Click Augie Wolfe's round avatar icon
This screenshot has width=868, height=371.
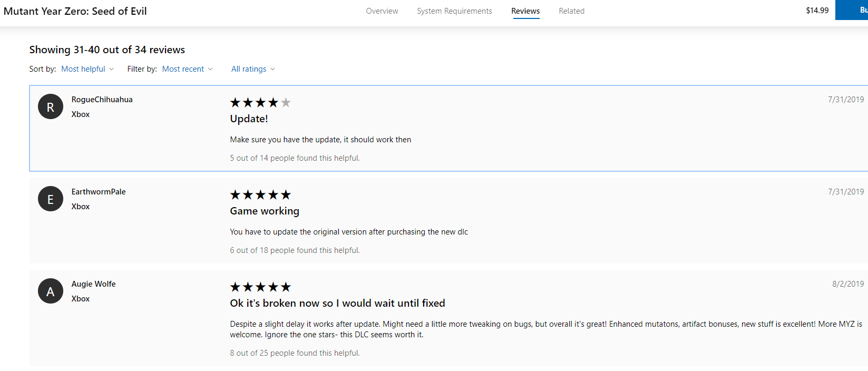coord(51,291)
